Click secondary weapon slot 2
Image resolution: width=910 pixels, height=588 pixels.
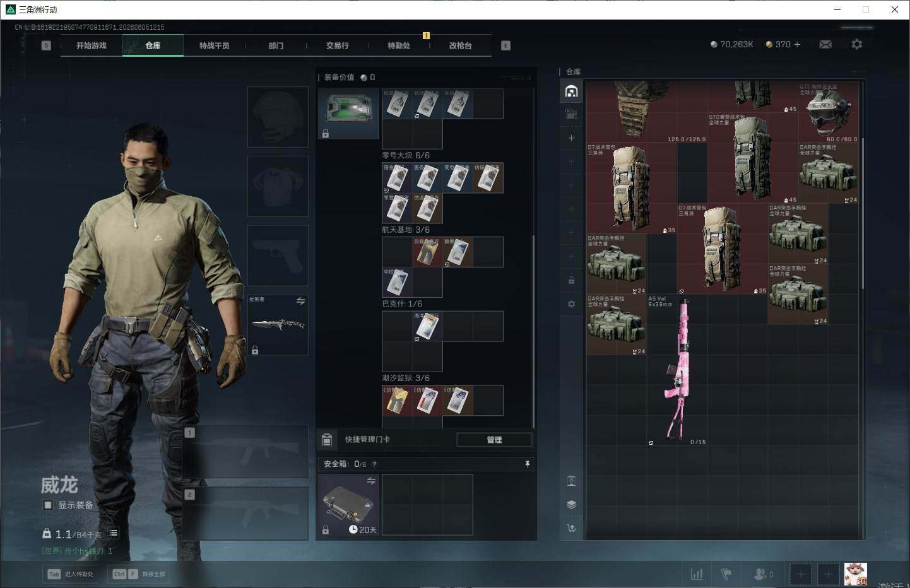(x=245, y=514)
